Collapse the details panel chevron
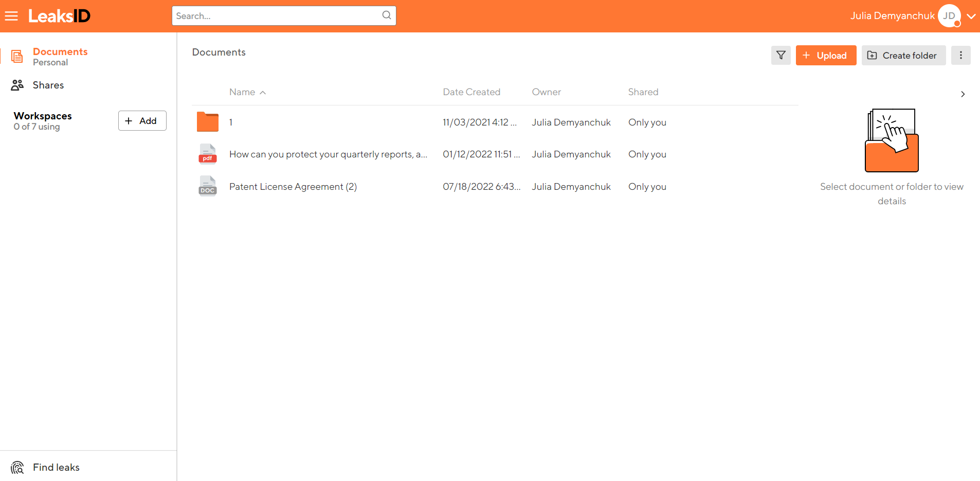This screenshot has height=481, width=980. 963,94
